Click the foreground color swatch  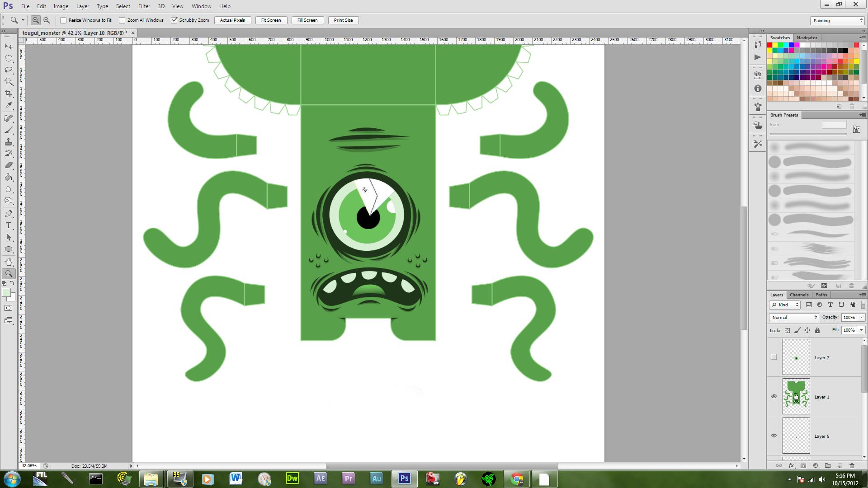pos(6,293)
